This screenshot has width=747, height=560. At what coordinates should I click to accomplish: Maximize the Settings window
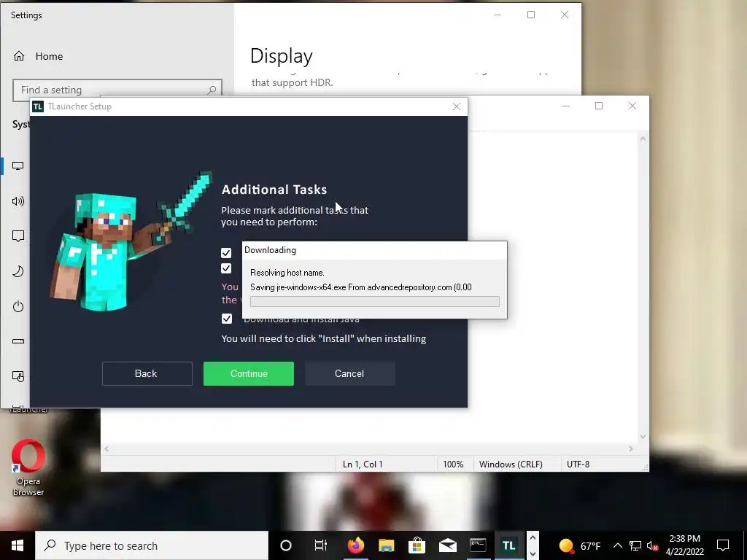point(531,15)
